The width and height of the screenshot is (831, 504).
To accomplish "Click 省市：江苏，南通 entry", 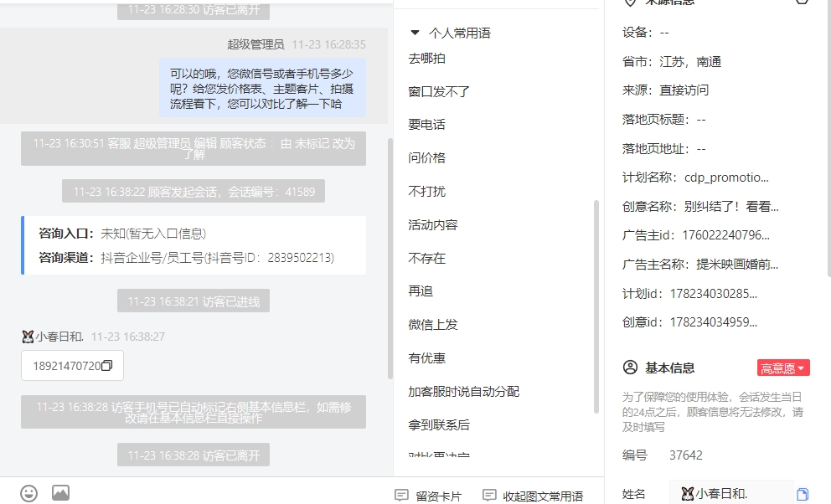I will point(672,61).
